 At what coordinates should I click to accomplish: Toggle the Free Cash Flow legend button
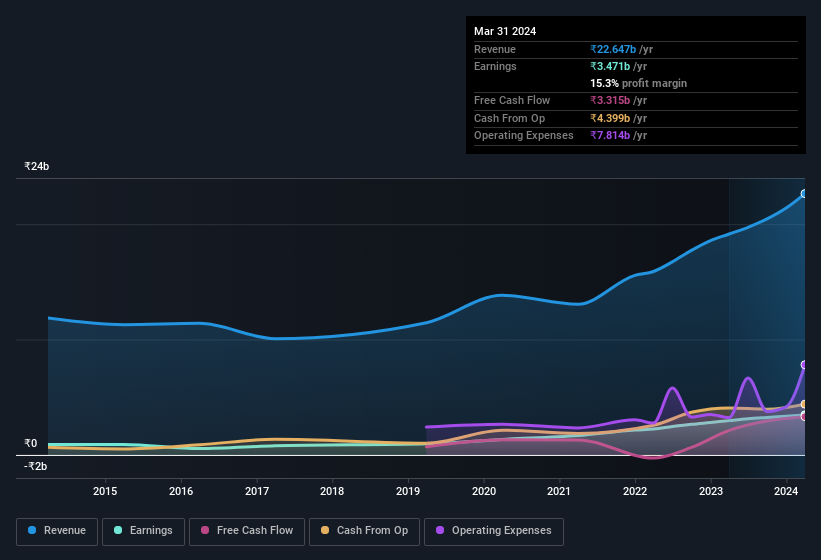coord(247,531)
